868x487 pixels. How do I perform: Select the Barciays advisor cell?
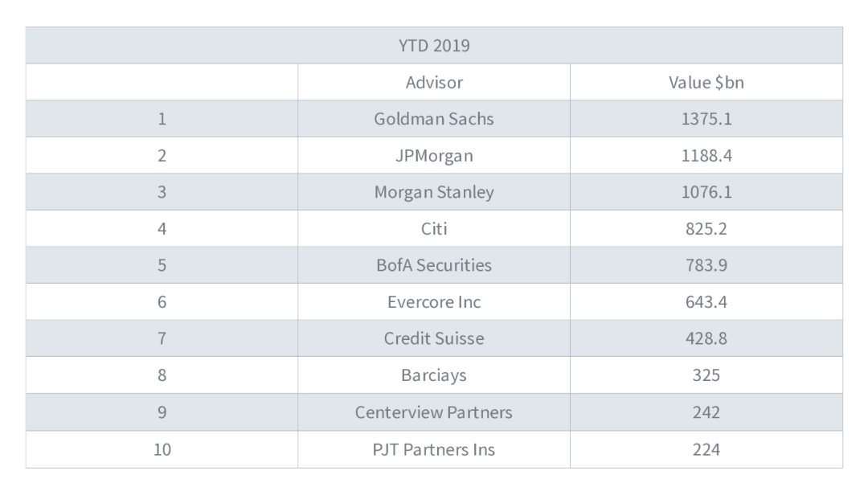coord(434,375)
